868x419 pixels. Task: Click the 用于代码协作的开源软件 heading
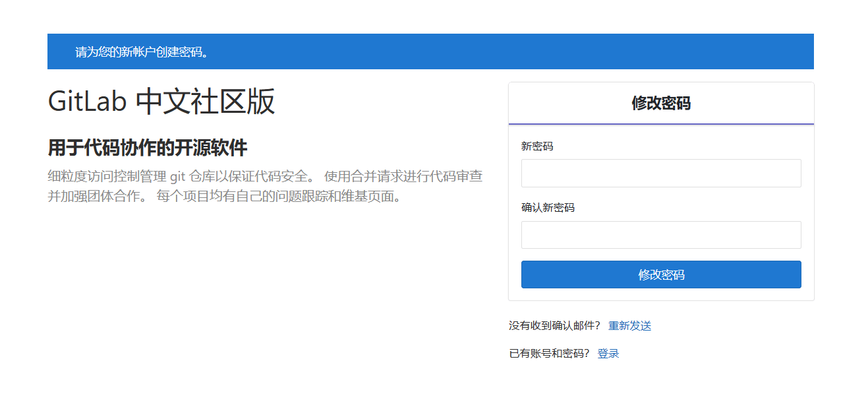click(148, 148)
